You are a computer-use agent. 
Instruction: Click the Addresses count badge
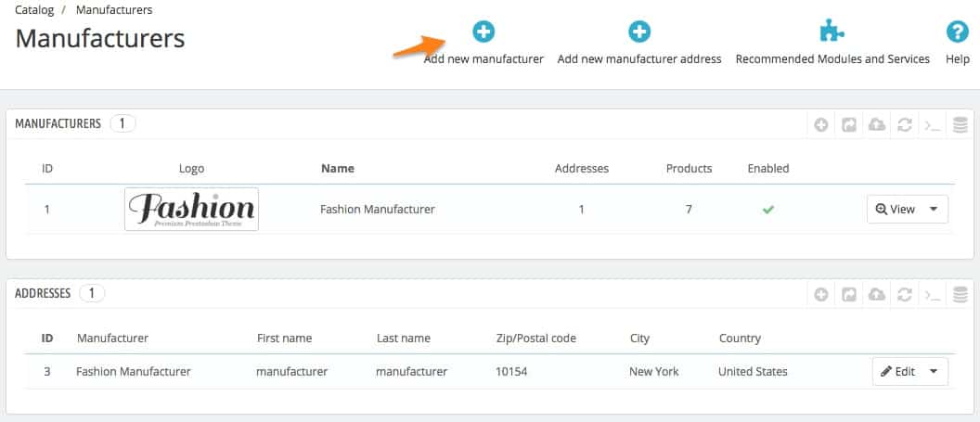point(92,293)
